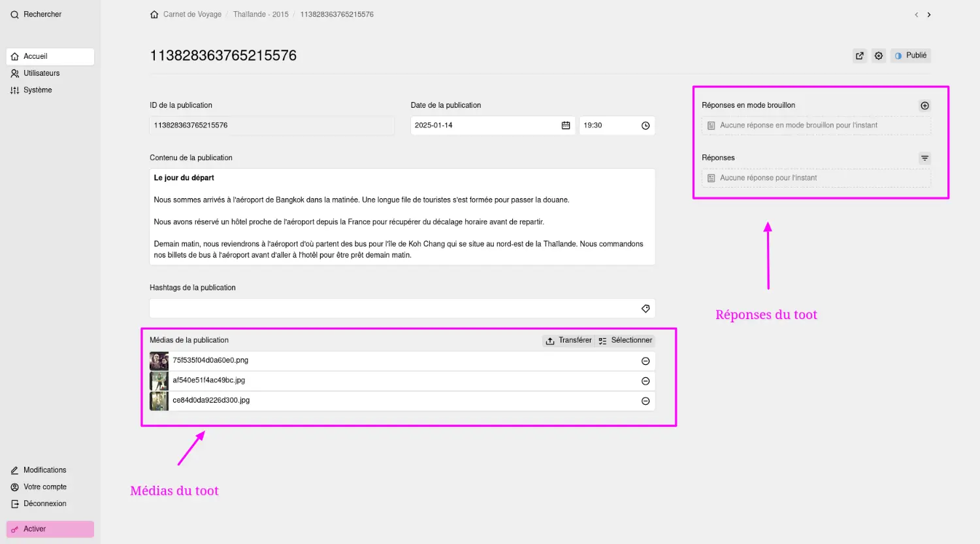Open the clock time picker icon
This screenshot has height=544, width=980.
coord(645,126)
